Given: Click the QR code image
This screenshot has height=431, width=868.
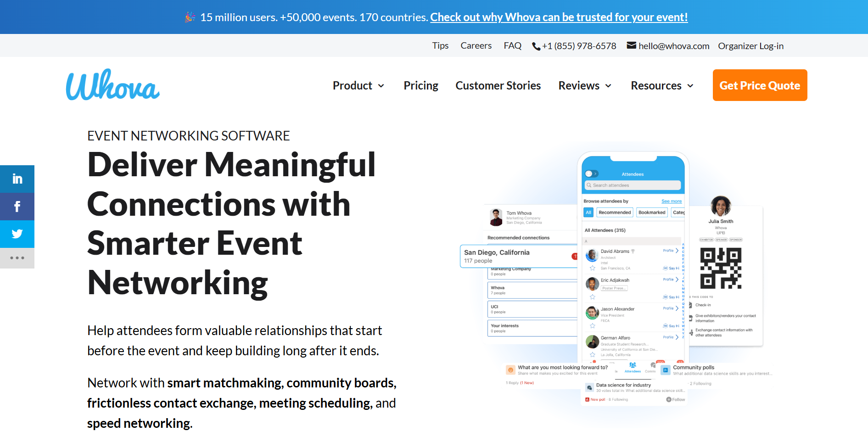Looking at the screenshot, I should tap(721, 268).
